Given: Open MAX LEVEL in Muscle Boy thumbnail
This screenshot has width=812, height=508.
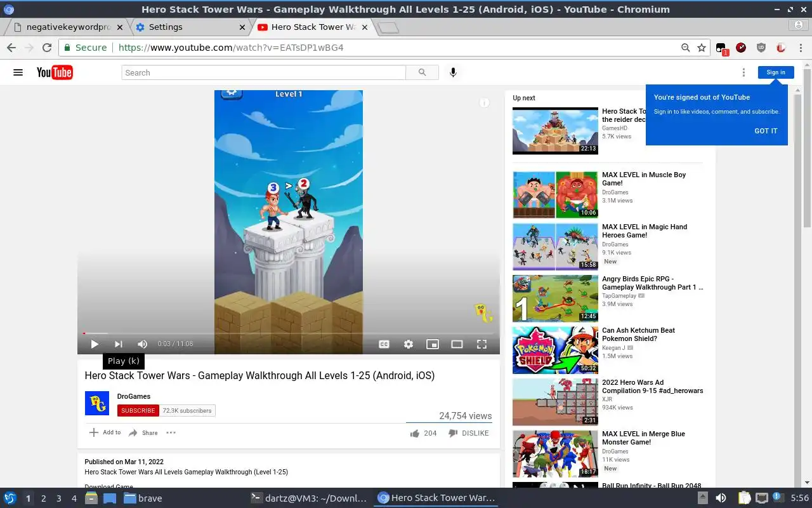Looking at the screenshot, I should 555,195.
